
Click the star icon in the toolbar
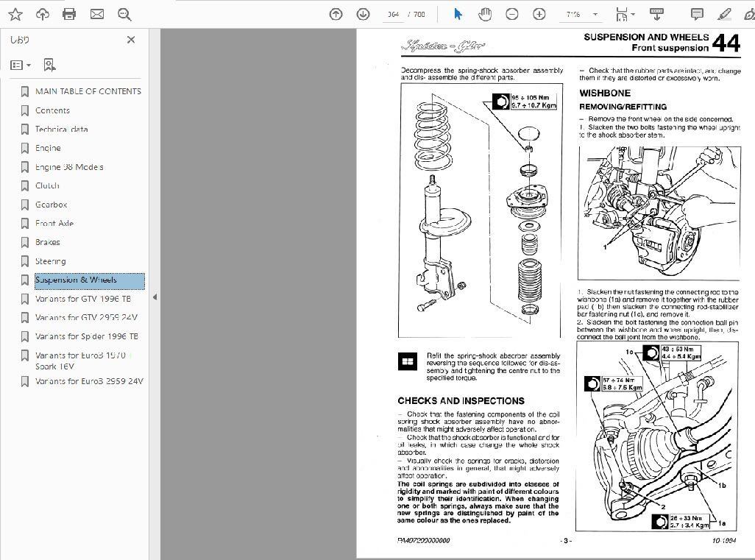(15, 15)
